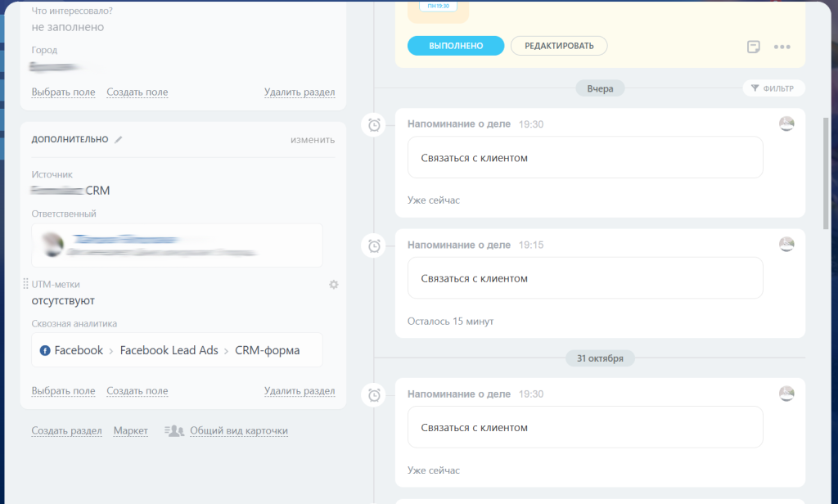Click the note icon beside РЕДАКТИРОВАТЬ
Screen dimensions: 838x504
tap(754, 47)
